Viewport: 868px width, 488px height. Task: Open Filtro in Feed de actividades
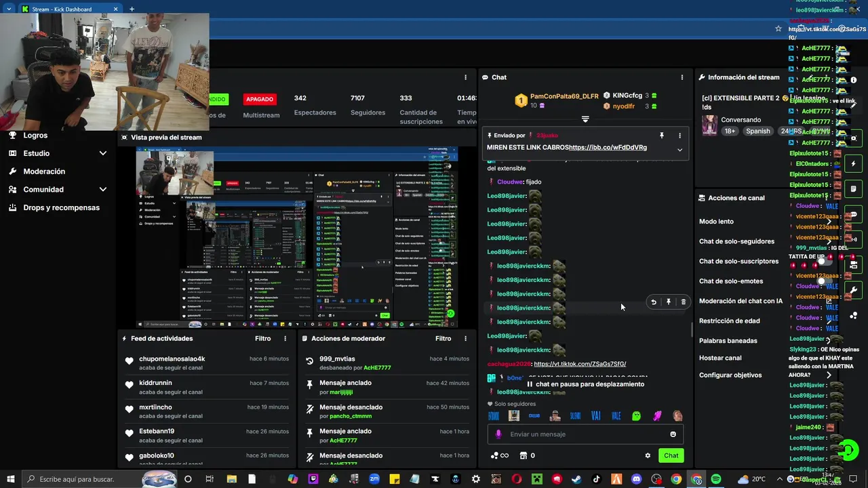[263, 338]
